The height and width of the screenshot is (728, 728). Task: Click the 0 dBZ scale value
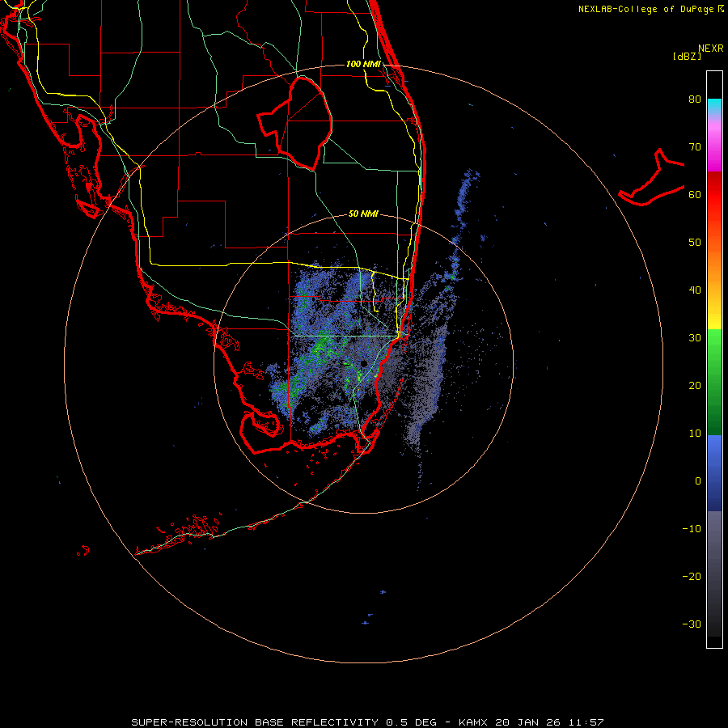(698, 481)
